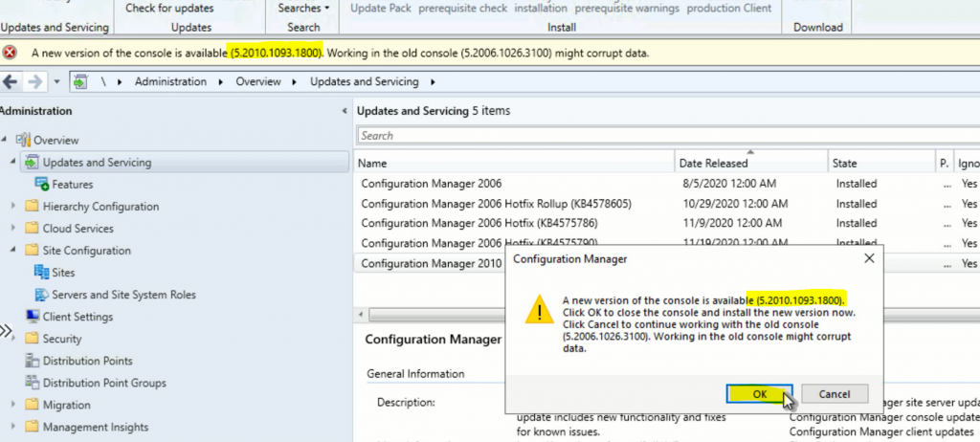Expand the arrow after Overview breadcrumb
This screenshot has height=442, width=980.
point(296,82)
